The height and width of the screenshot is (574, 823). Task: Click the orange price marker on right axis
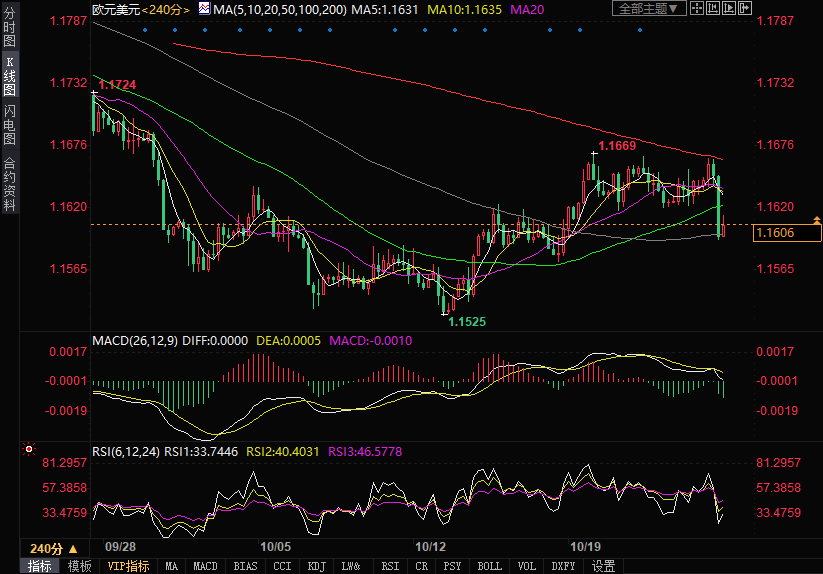pos(817,219)
